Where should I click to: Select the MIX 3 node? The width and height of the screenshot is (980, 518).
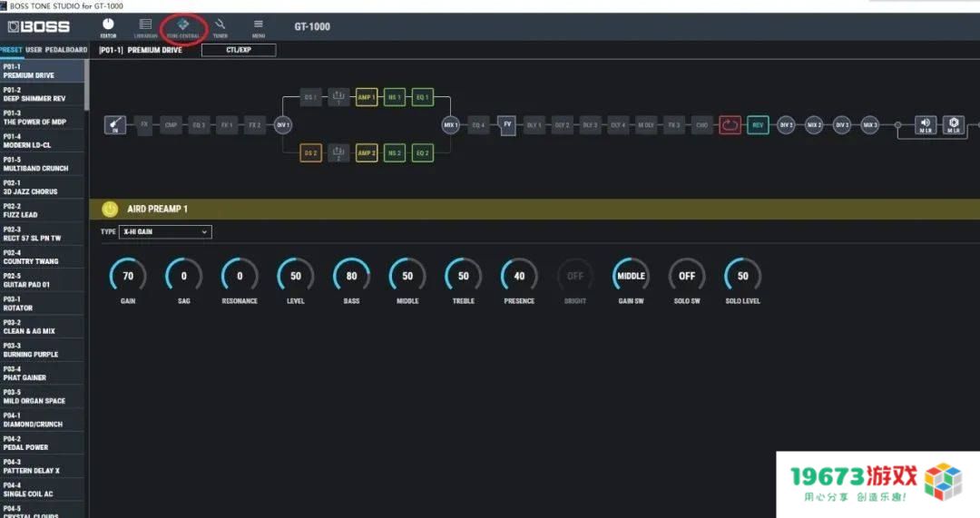pos(870,125)
